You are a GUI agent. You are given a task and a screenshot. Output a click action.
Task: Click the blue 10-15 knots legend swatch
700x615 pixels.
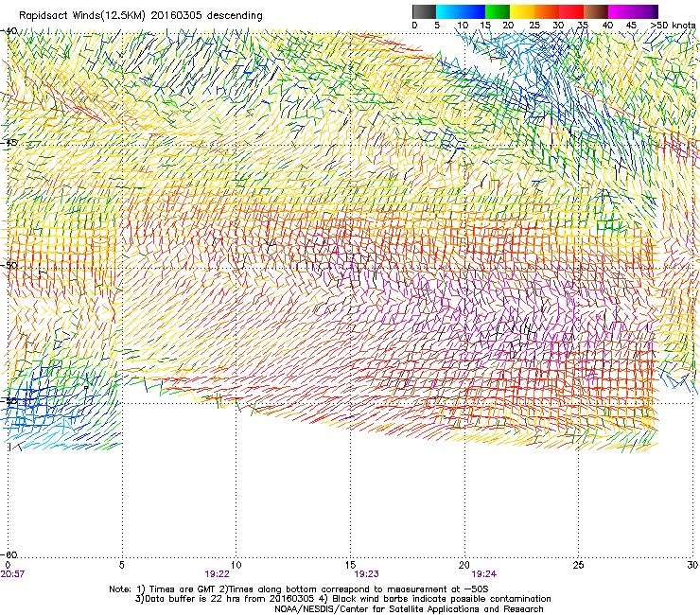pos(473,11)
